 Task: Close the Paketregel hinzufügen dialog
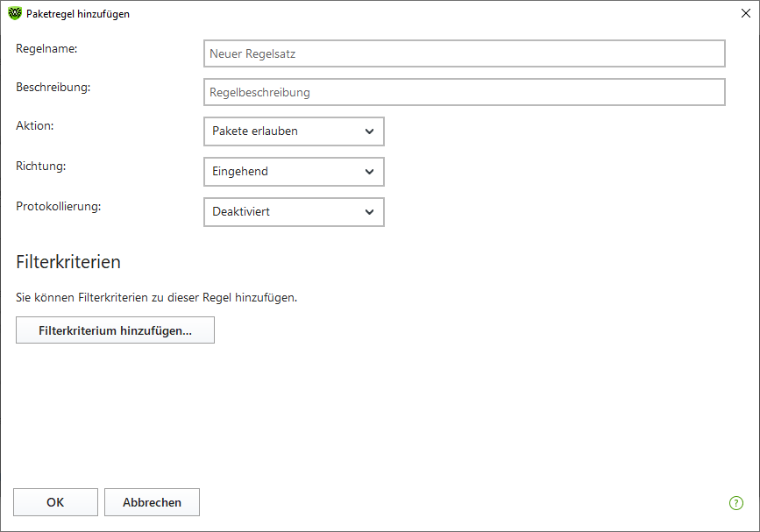pyautogui.click(x=746, y=13)
